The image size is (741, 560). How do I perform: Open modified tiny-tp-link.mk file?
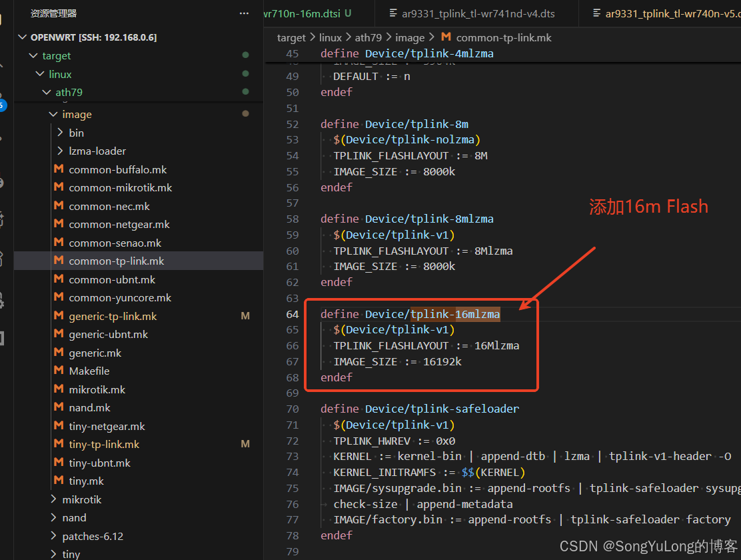pos(104,444)
